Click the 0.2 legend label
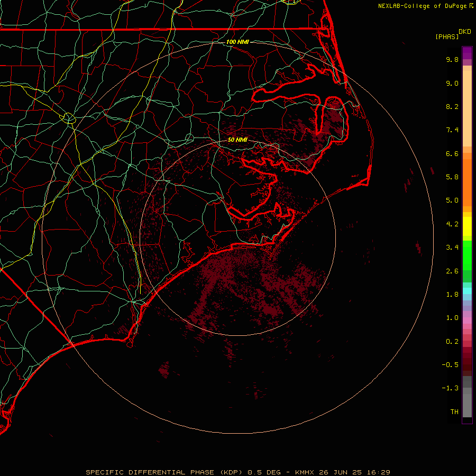The image size is (476, 476). click(452, 342)
